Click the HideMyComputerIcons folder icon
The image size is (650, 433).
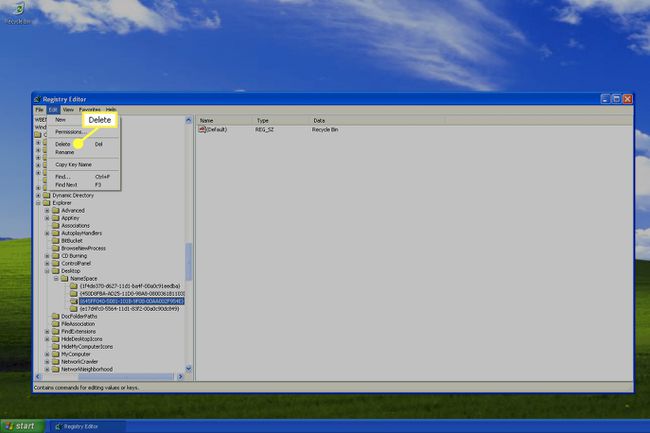tap(56, 346)
